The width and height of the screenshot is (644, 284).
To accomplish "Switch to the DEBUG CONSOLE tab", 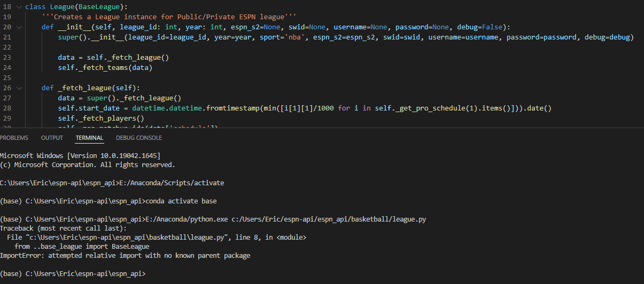I will (x=139, y=138).
